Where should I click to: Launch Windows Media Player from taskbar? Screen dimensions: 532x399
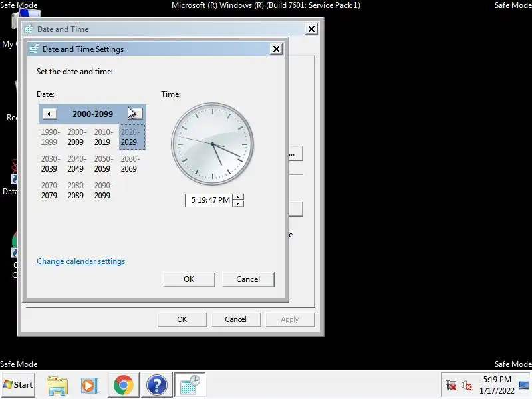(90, 386)
